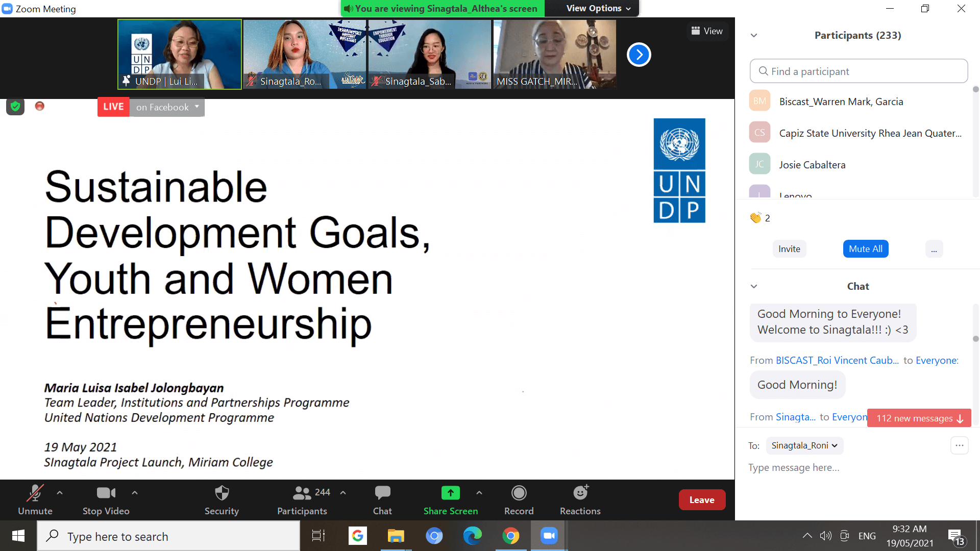The height and width of the screenshot is (551, 980).
Task: Open the 'on Facebook' live dropdown
Action: click(167, 107)
